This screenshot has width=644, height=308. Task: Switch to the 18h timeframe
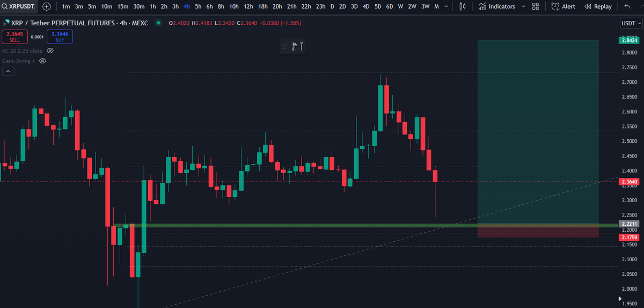pos(262,6)
